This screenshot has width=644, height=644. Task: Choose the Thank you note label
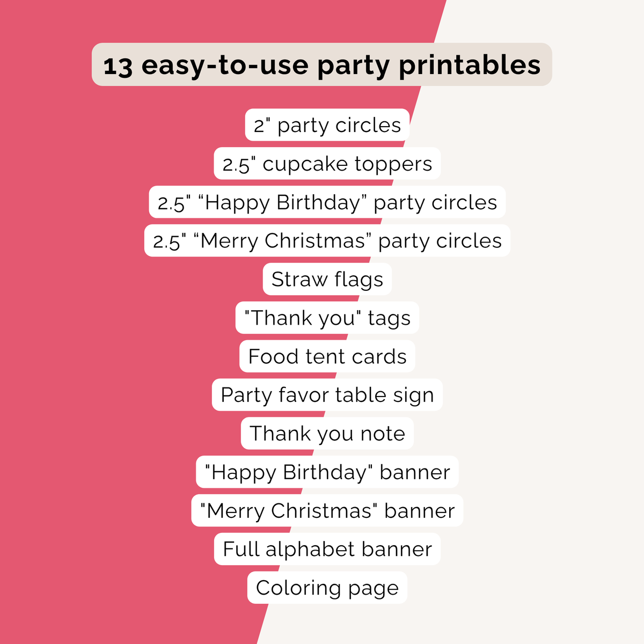(327, 434)
